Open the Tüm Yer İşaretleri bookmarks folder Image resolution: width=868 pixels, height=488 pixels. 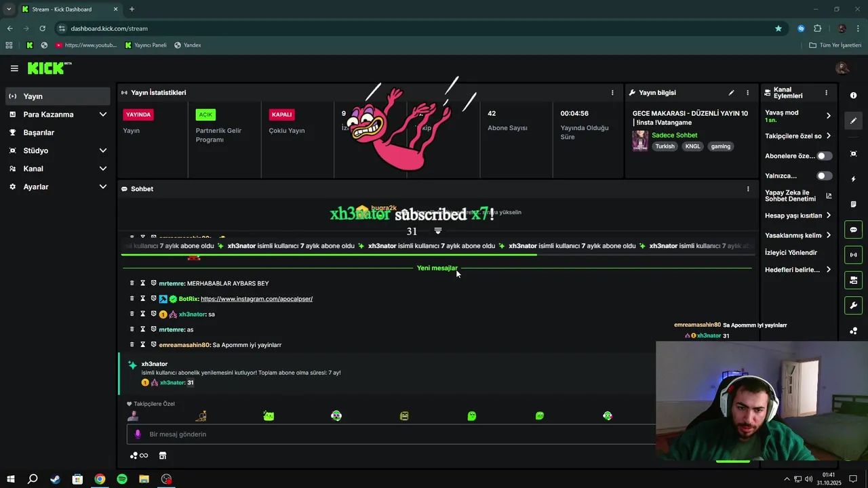pos(835,45)
